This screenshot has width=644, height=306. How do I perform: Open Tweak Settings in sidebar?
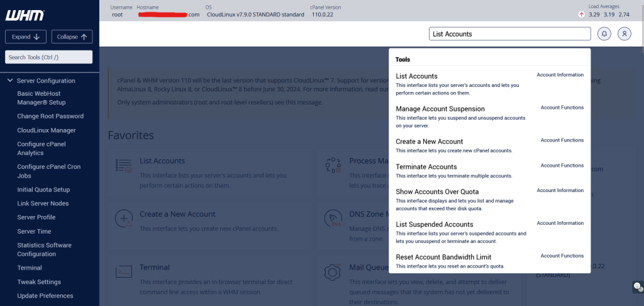[x=39, y=282]
